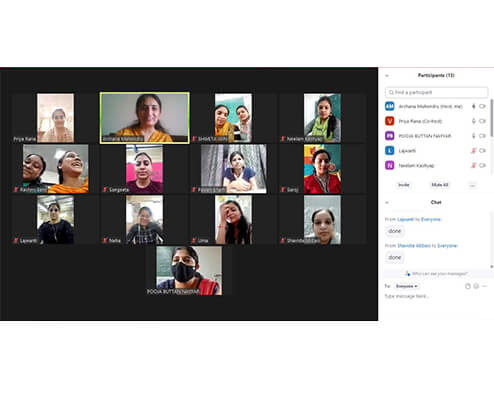The image size is (494, 395).
Task: Click the Invite button
Action: (404, 185)
